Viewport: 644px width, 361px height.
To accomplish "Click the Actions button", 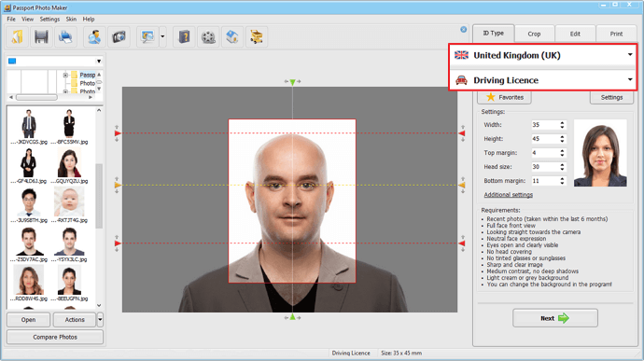I will click(x=75, y=320).
